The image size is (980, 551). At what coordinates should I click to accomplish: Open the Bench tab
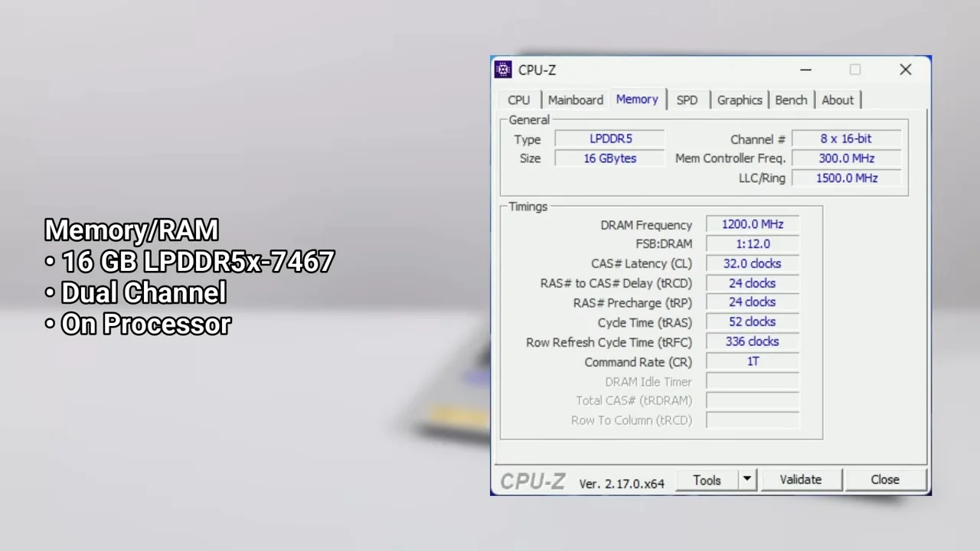(791, 100)
